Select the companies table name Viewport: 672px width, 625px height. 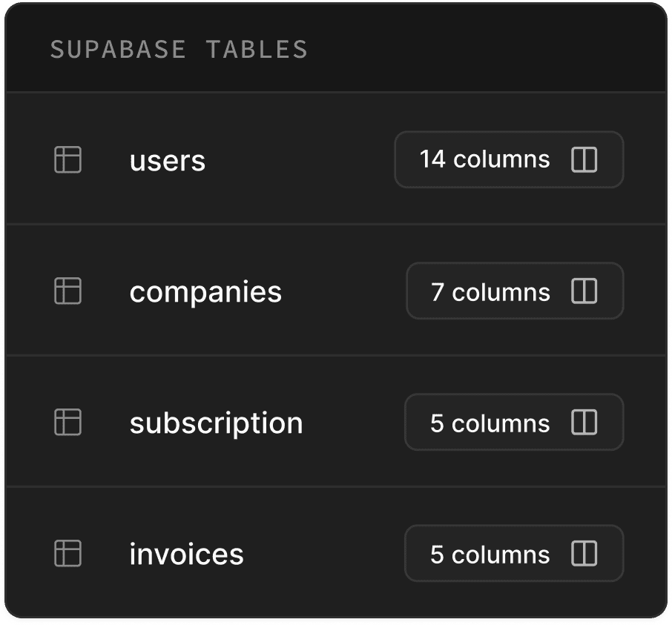coord(205,293)
